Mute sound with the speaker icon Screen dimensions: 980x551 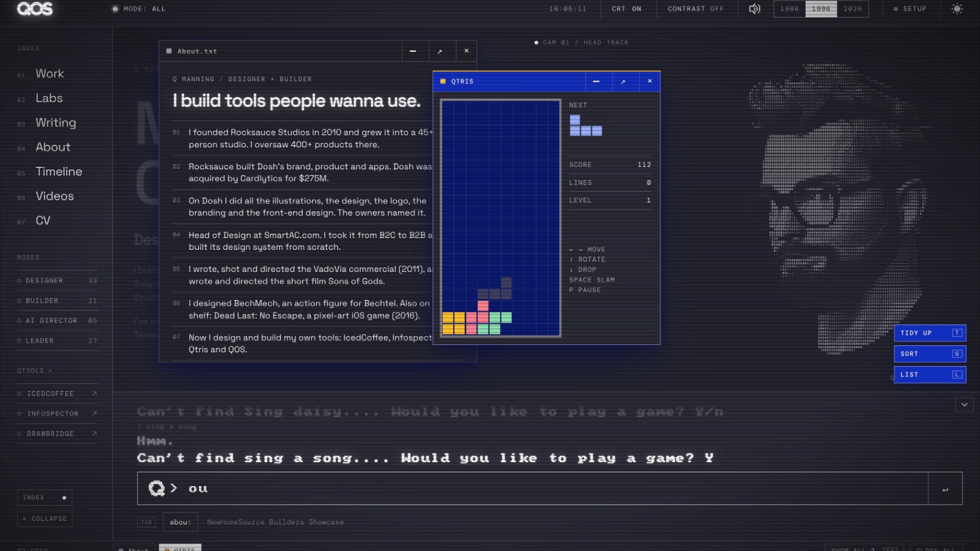pos(755,9)
